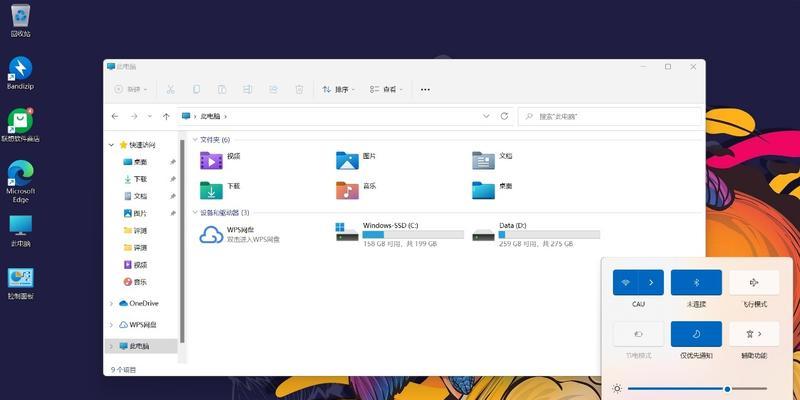The height and width of the screenshot is (400, 800).
Task: Select the Windows-SSD (C:) drive
Action: coord(399,234)
